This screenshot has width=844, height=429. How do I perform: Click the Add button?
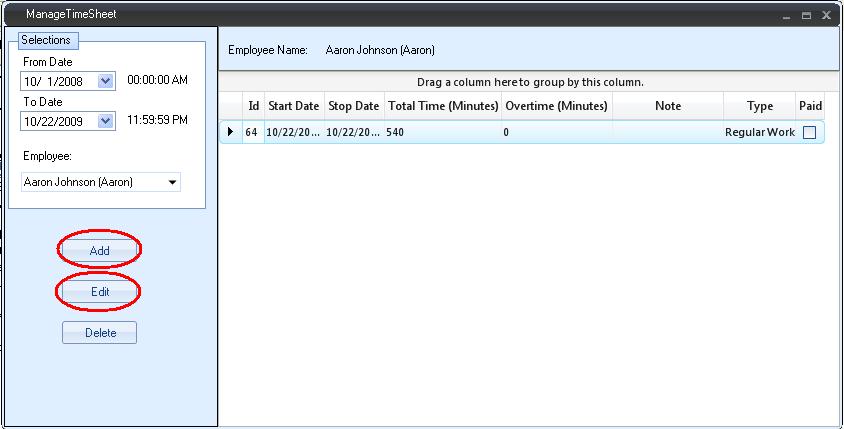[x=99, y=250]
